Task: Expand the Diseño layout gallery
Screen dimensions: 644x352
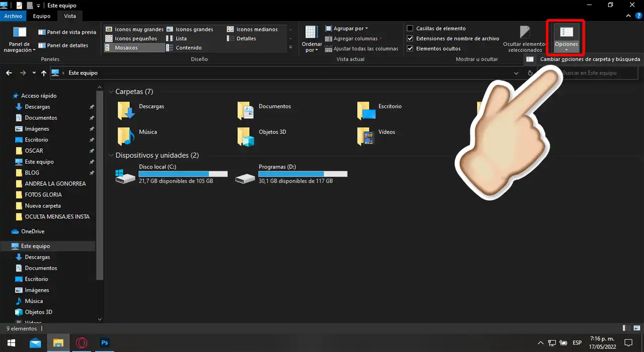Action: tap(290, 47)
